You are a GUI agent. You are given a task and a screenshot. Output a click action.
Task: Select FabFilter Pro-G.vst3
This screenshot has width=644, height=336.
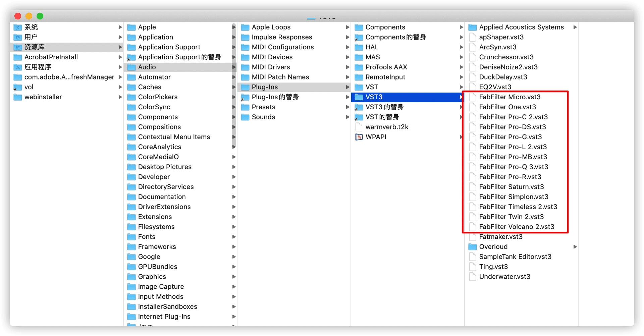coord(511,137)
